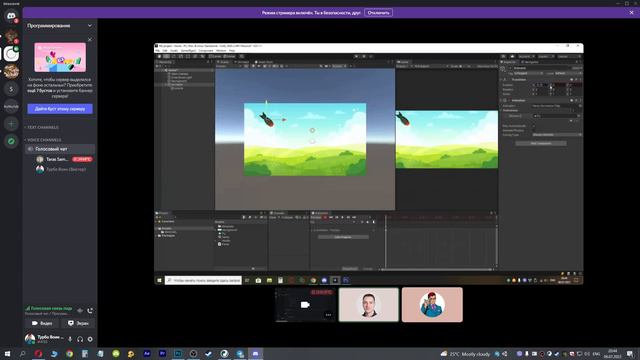Viewport: 640px width, 360px height.
Task: Open After Effects from taskbar
Action: (x=147, y=353)
